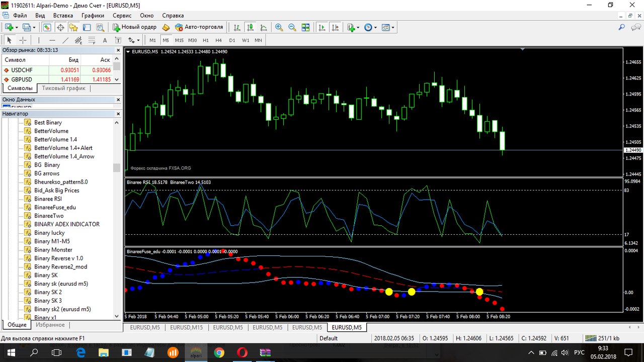Close the Navigator panel
Screen dimensions: 644x362
click(x=118, y=114)
